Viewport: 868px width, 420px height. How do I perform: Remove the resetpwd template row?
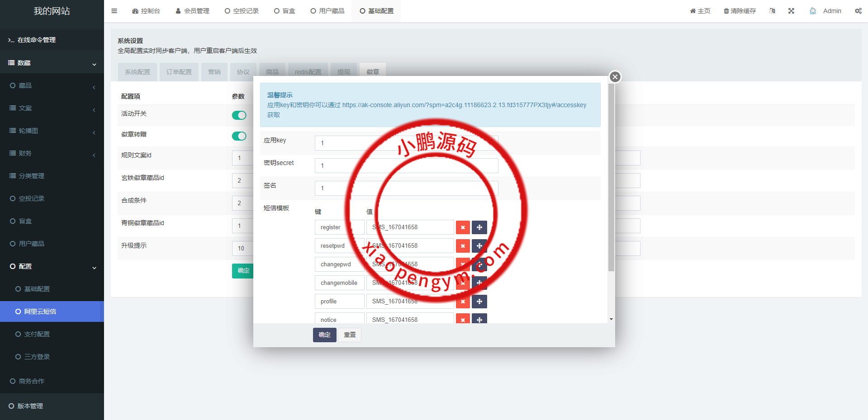tap(463, 246)
